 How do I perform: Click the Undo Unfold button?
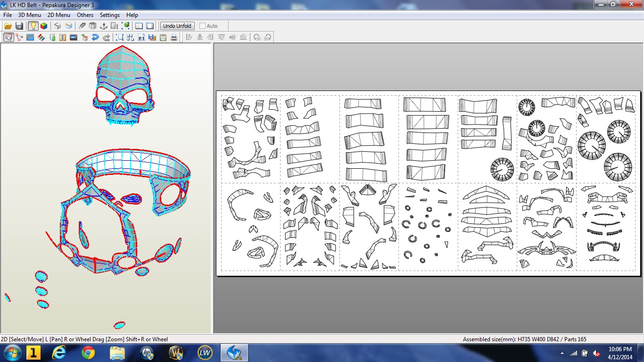point(177,26)
